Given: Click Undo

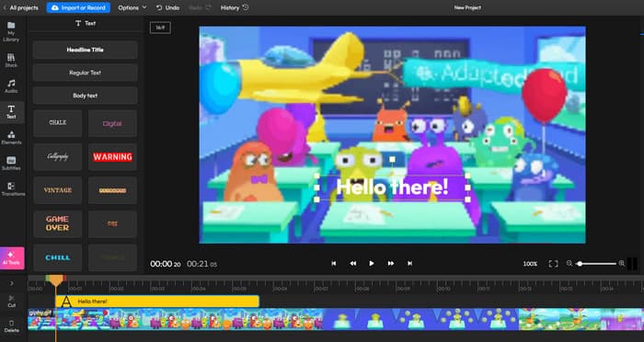Looking at the screenshot, I should coord(168,7).
